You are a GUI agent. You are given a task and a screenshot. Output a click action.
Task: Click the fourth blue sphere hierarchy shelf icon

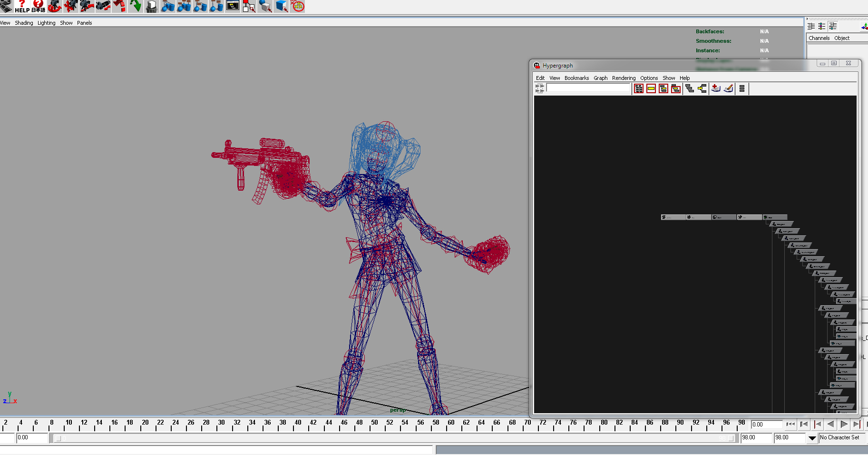point(216,6)
